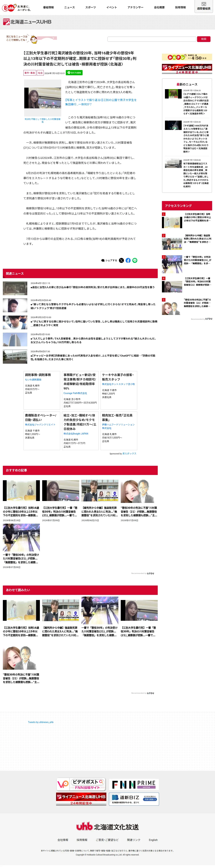Open the 番組情報 menu
Image resolution: width=215 pixels, height=868 pixels.
[x=48, y=7]
